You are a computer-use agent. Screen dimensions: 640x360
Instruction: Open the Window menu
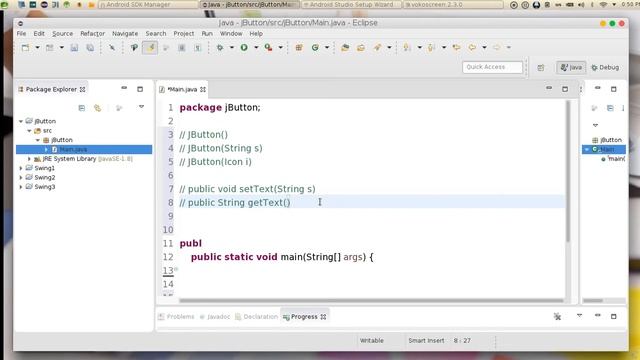tap(231, 33)
